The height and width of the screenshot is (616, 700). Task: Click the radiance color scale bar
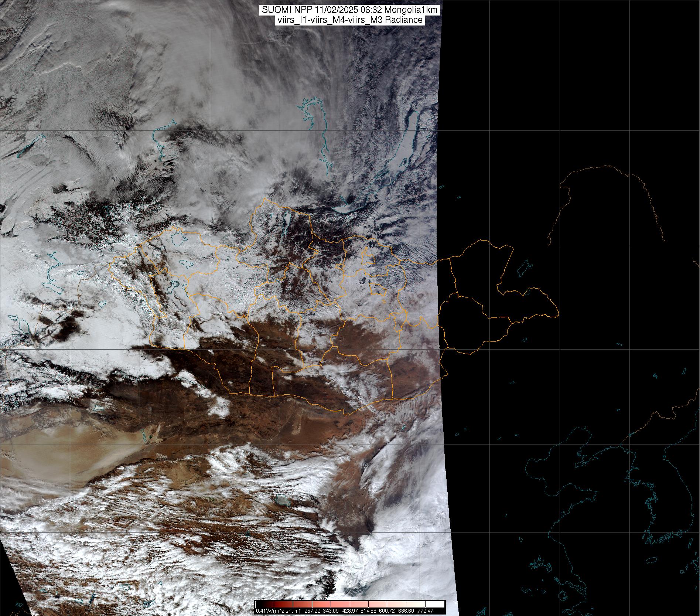tap(350, 604)
